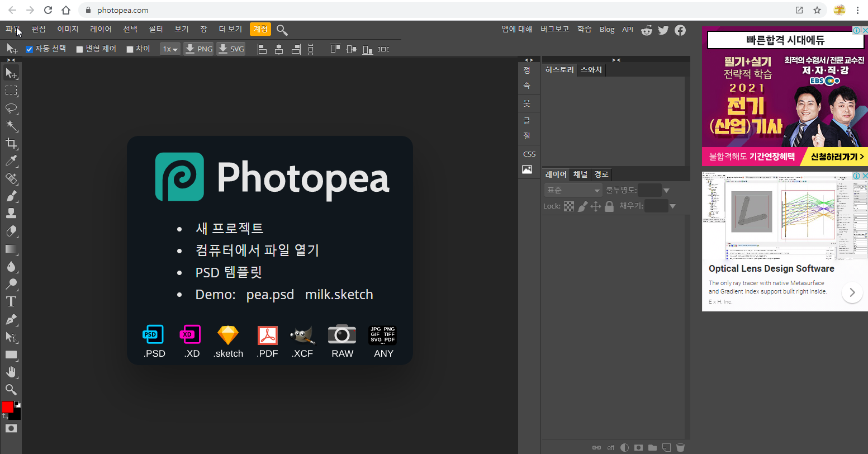Enable the 차이 checkbox
The image size is (868, 454).
pyautogui.click(x=130, y=49)
